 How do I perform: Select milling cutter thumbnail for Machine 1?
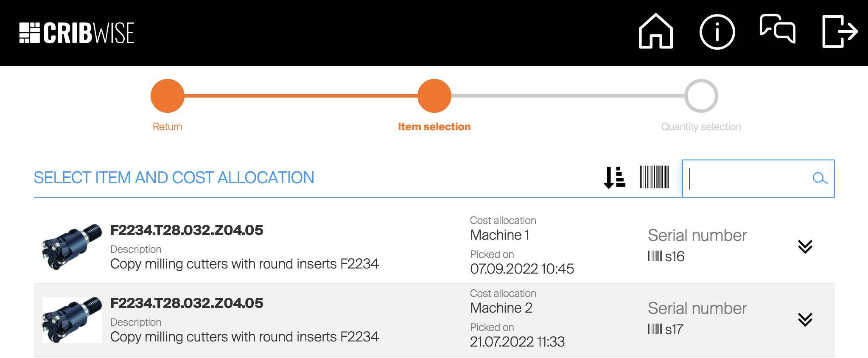pos(72,247)
